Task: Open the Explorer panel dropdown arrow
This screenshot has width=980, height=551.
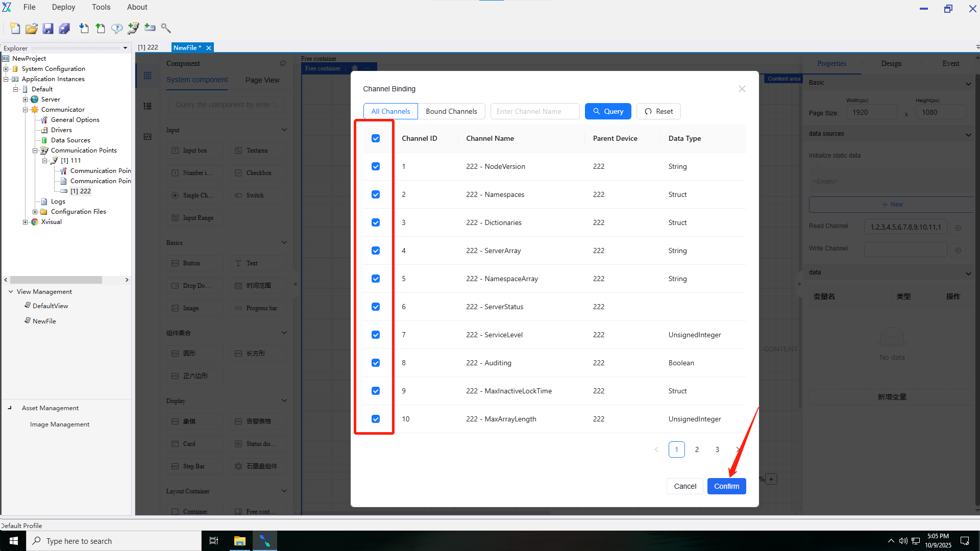Action: coord(125,48)
